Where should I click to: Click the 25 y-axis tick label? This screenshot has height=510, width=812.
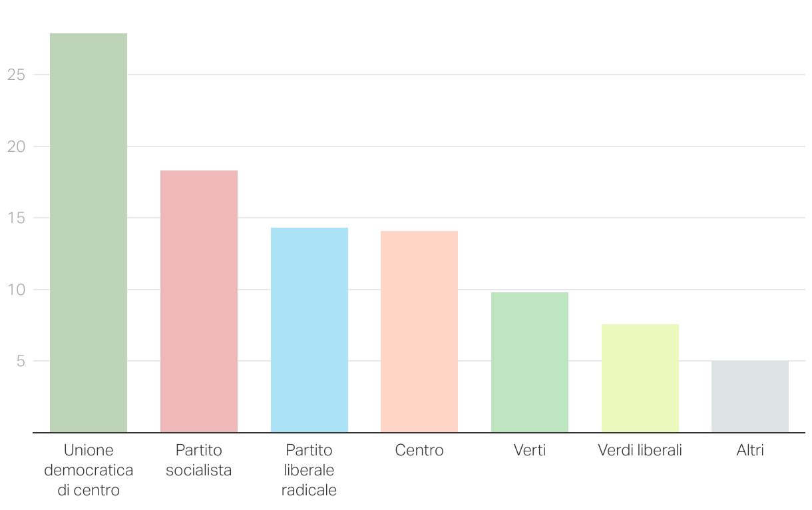(x=17, y=75)
